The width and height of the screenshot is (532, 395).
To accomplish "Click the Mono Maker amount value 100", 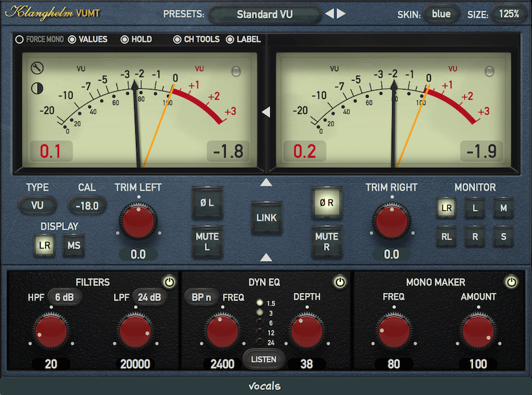I will 477,364.
